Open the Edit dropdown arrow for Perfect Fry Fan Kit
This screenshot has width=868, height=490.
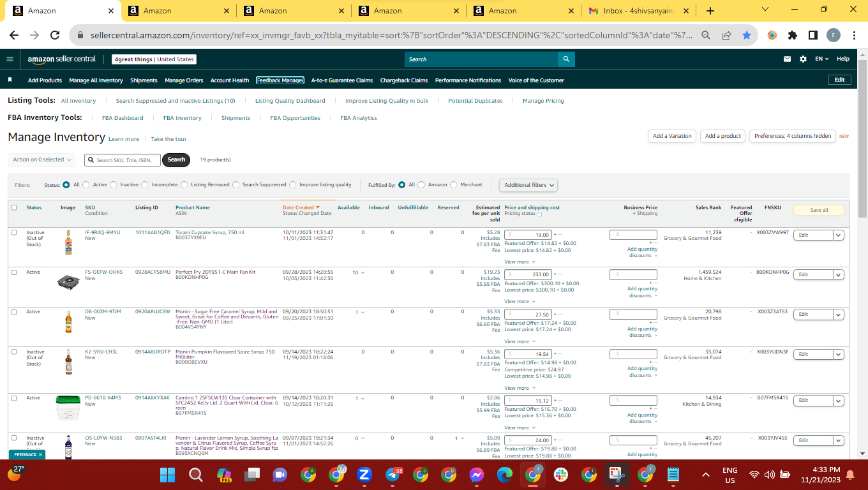pos(839,274)
